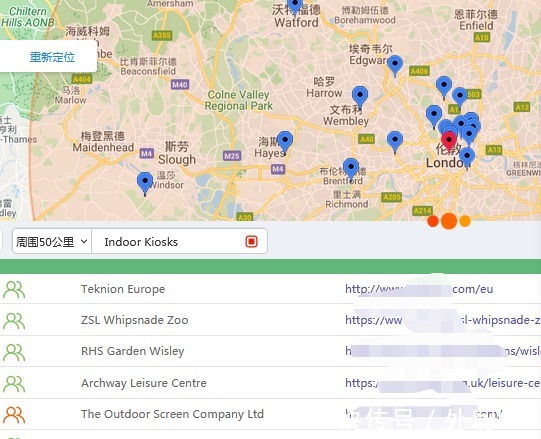
Task: Click orange contacts icon for Outdoor Screen Company
Action: [14, 415]
